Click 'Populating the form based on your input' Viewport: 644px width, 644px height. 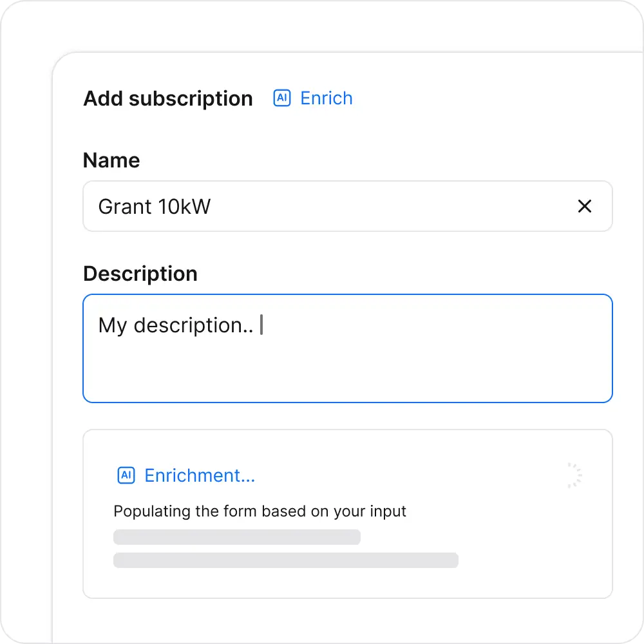click(x=260, y=511)
